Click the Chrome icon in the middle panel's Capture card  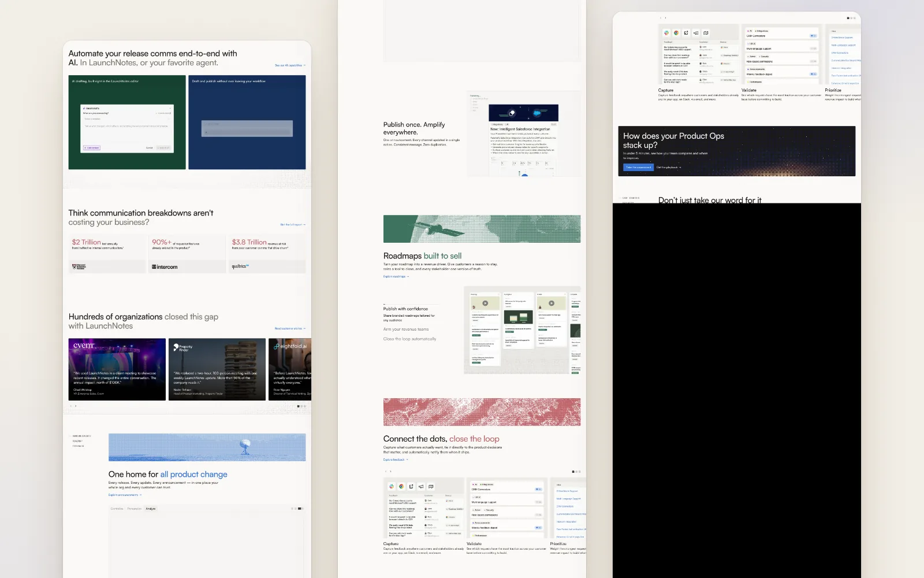(401, 487)
